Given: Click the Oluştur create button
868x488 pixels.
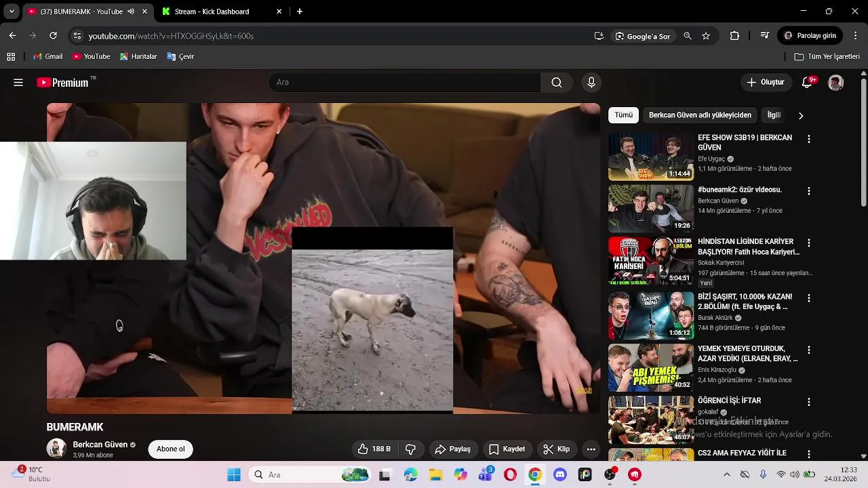Looking at the screenshot, I should (766, 83).
